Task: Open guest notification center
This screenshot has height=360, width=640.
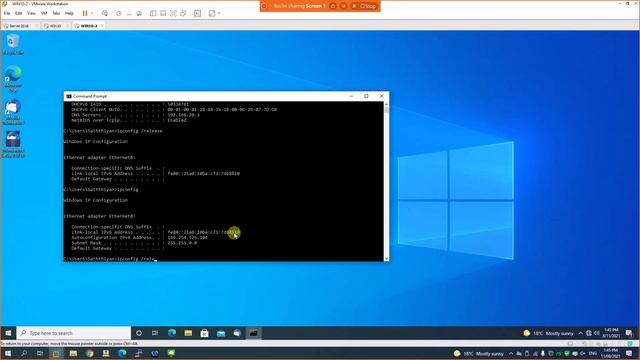Action: [x=629, y=333]
